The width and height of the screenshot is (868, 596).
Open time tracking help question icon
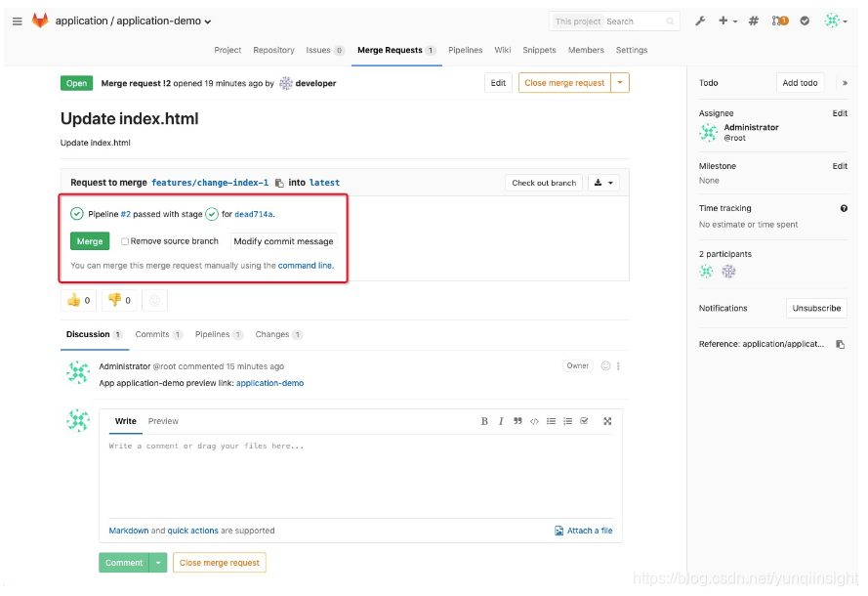[844, 208]
